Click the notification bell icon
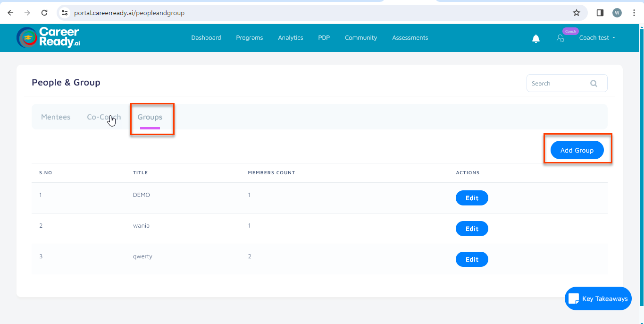Image resolution: width=644 pixels, height=324 pixels. (x=536, y=39)
